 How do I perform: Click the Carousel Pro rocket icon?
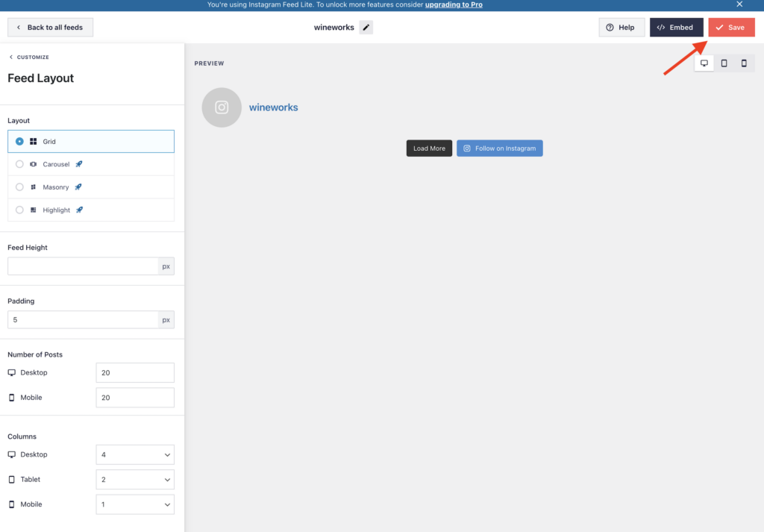(x=79, y=164)
